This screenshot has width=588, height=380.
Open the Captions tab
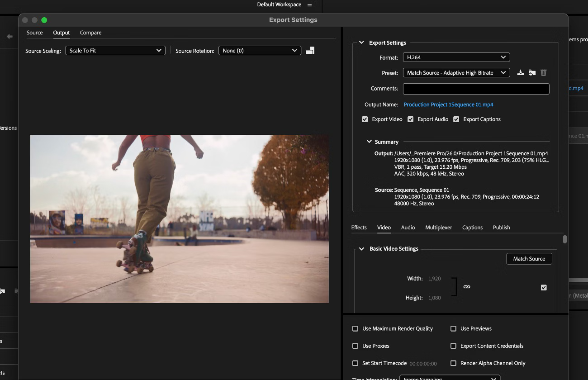[x=473, y=228]
